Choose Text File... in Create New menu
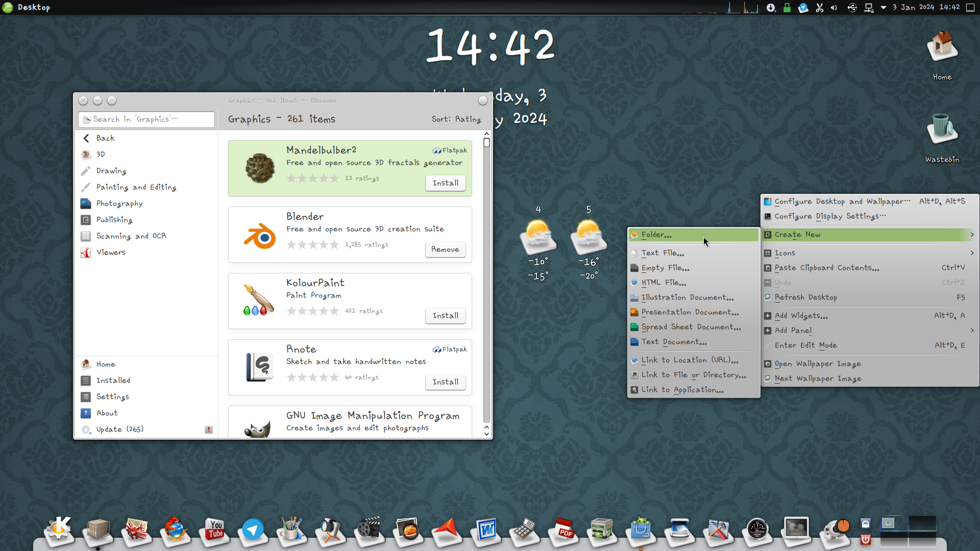The height and width of the screenshot is (551, 980). point(694,253)
